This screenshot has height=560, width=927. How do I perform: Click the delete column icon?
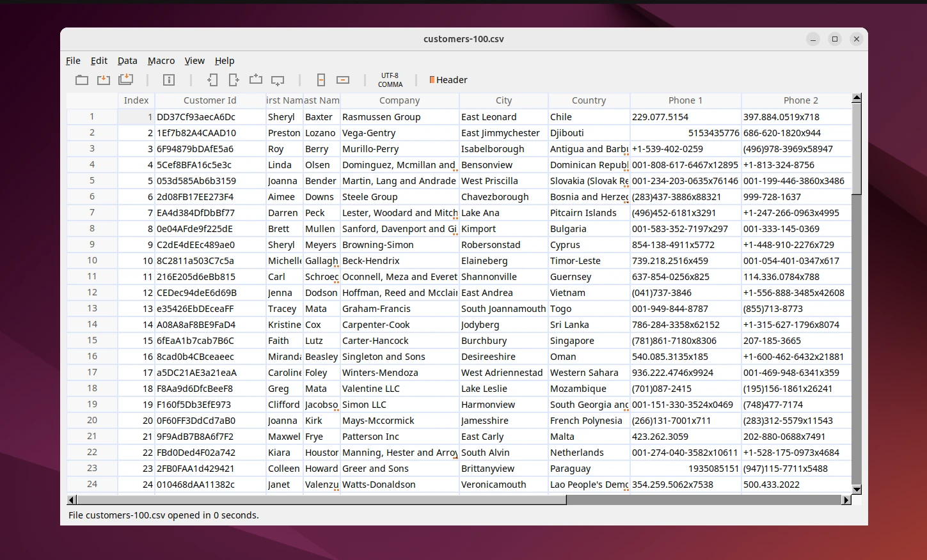[x=321, y=80]
